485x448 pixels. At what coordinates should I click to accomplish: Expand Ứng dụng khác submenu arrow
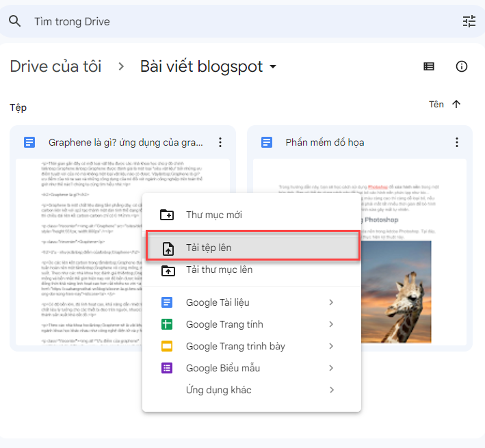pos(331,390)
